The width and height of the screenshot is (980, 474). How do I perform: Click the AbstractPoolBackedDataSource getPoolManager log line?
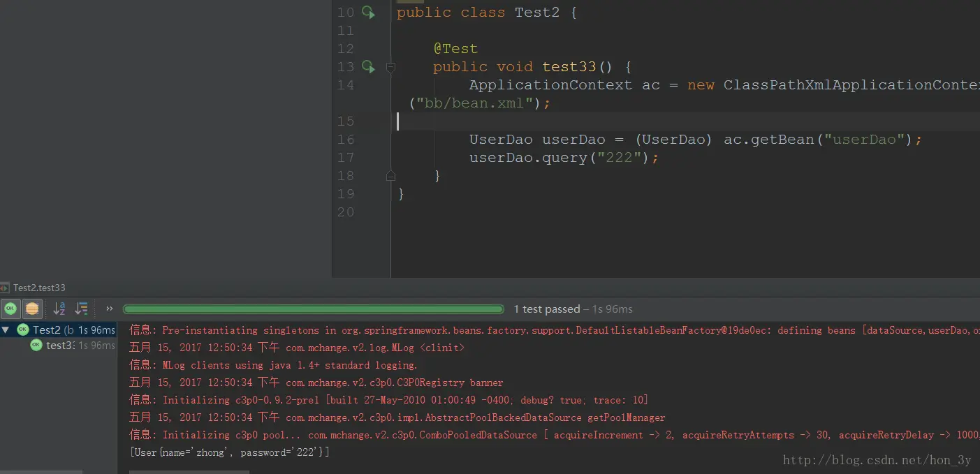(x=397, y=417)
